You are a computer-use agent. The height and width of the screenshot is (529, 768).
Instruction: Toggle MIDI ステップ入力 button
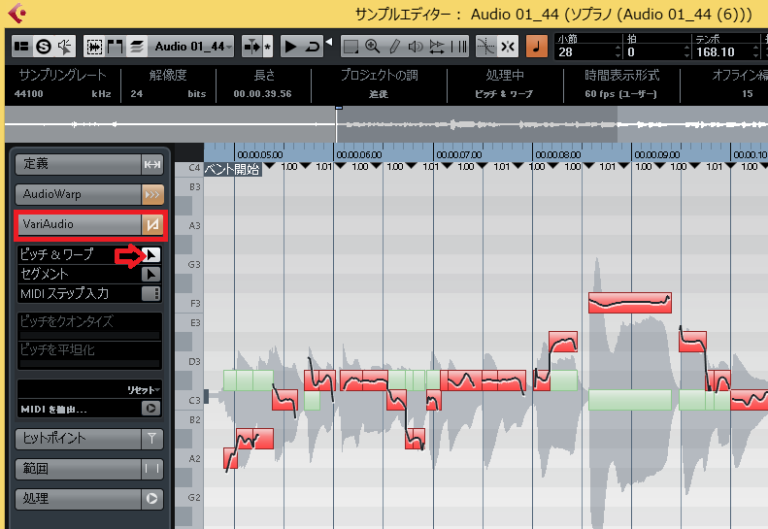click(151, 293)
